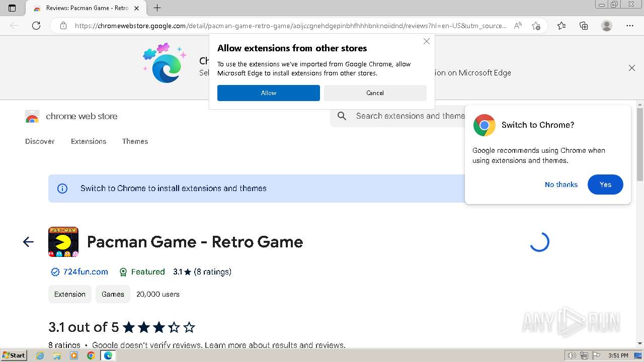Screen dimensions: 644x362
Task: Click the '3.1 out of 5' heading
Action: 84,327
